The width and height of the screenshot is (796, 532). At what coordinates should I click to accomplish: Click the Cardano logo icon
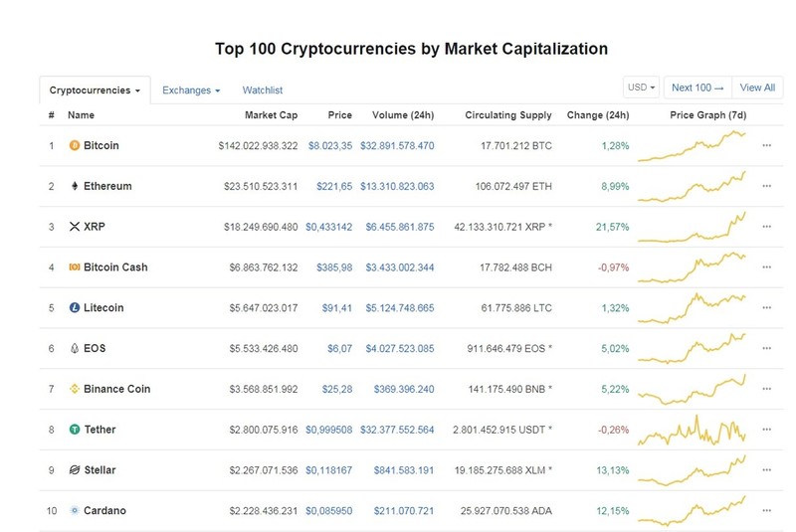pos(75,511)
